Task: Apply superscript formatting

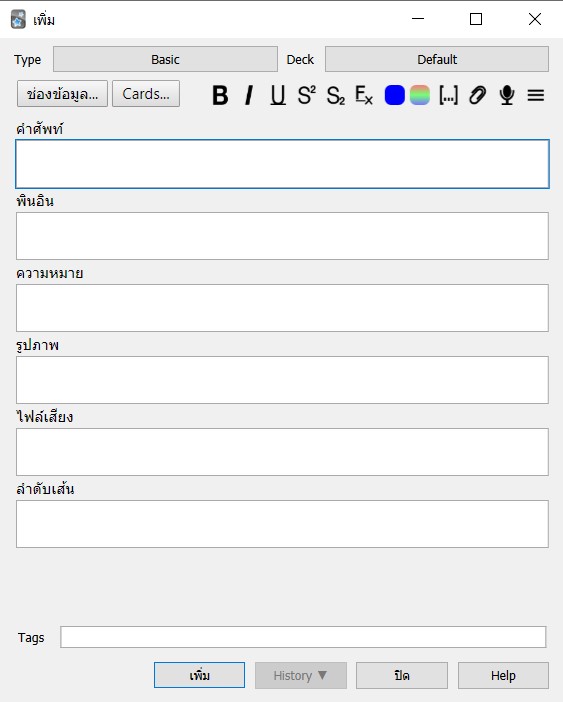Action: pos(307,95)
